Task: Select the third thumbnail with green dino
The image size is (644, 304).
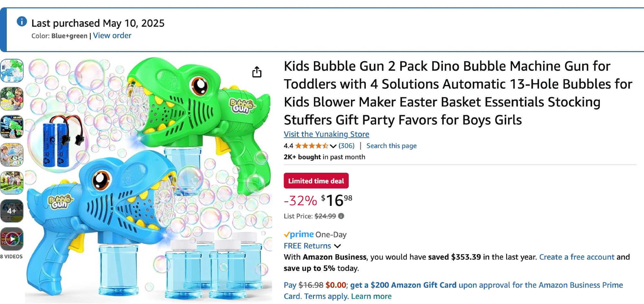Action: (12, 126)
